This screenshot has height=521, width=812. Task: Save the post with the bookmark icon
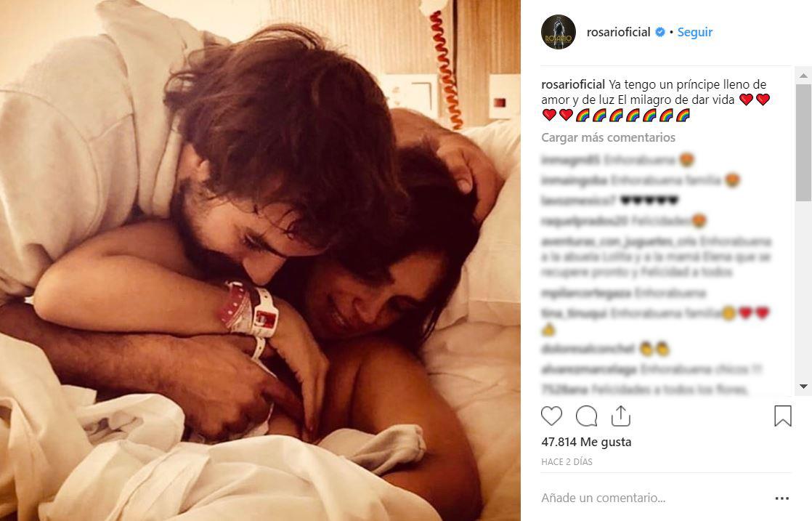tap(782, 416)
